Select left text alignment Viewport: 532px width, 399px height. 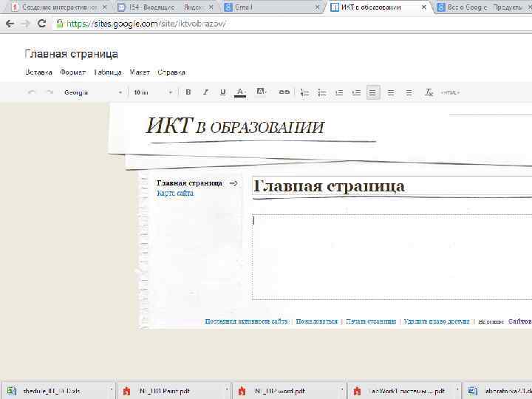point(373,92)
